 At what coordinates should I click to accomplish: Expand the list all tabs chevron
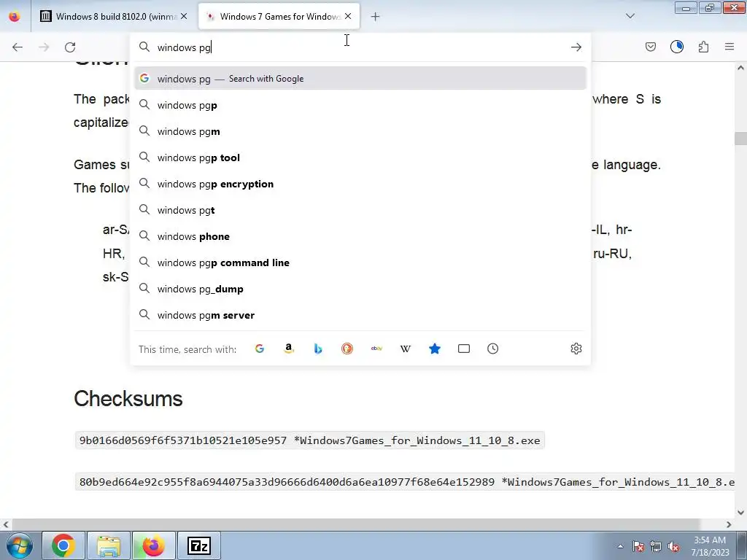630,16
